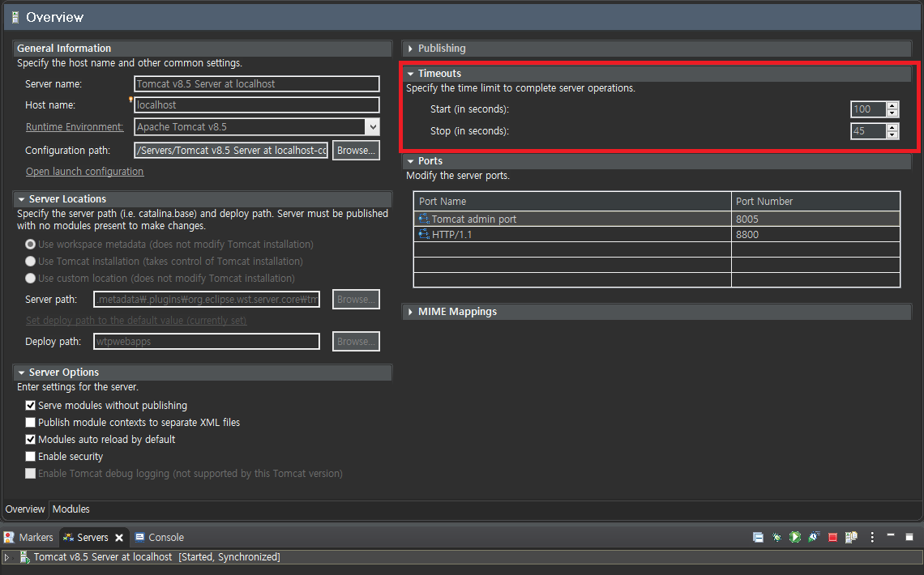Select port number 8800 cell
The width and height of the screenshot is (924, 575).
point(815,234)
